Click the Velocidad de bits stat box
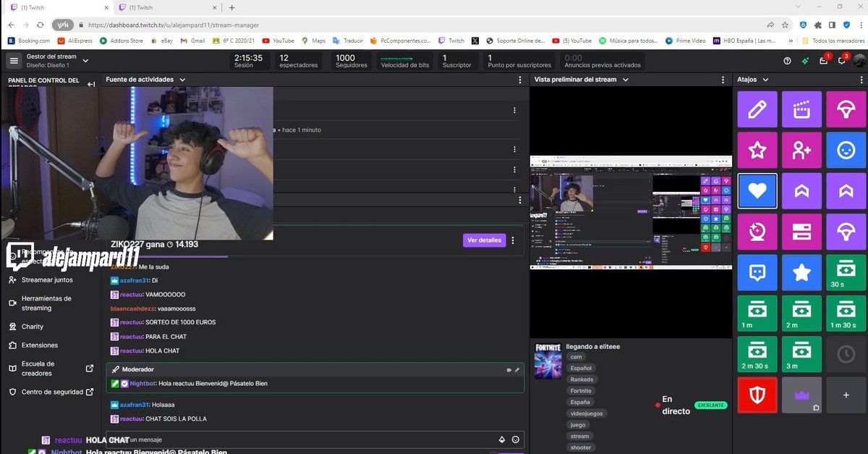 [x=404, y=61]
